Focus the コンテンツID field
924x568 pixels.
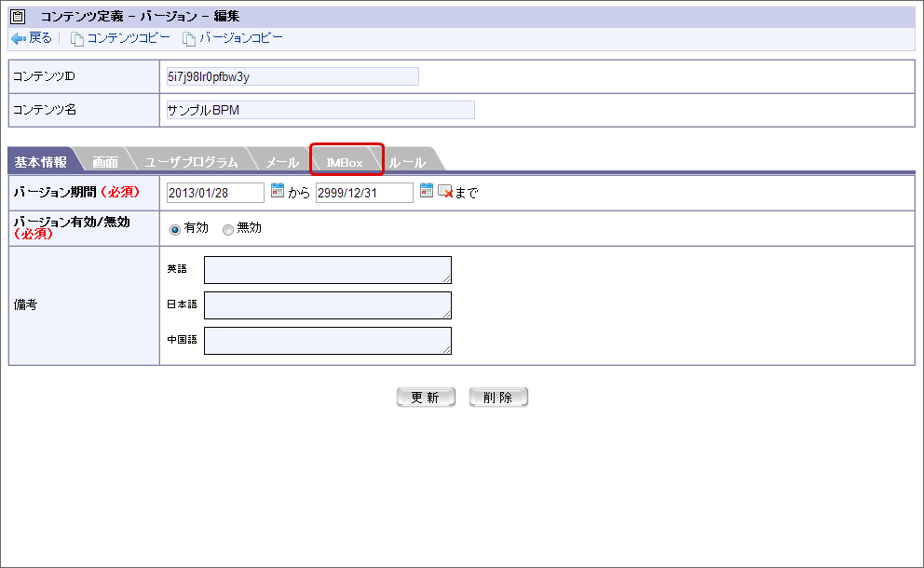tap(292, 76)
